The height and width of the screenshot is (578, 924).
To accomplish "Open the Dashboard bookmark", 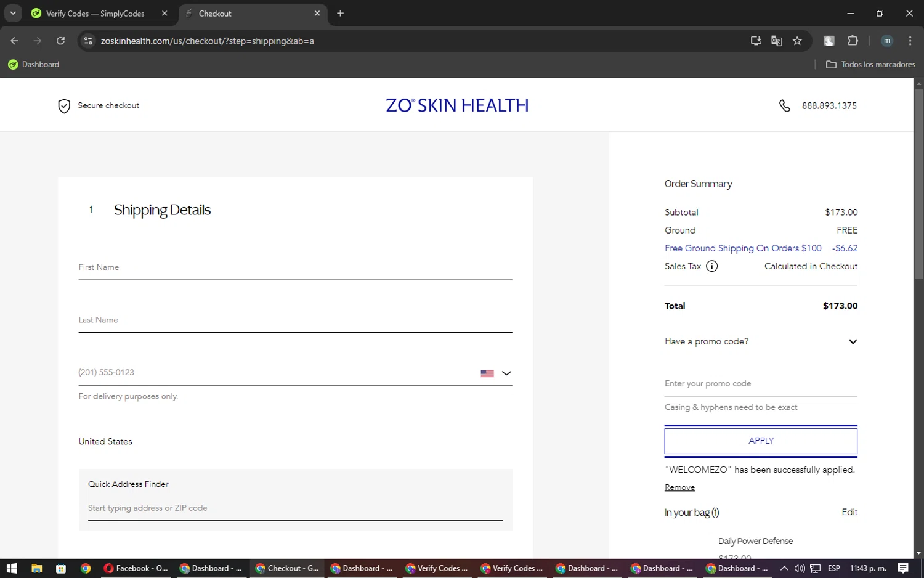I will pyautogui.click(x=34, y=64).
